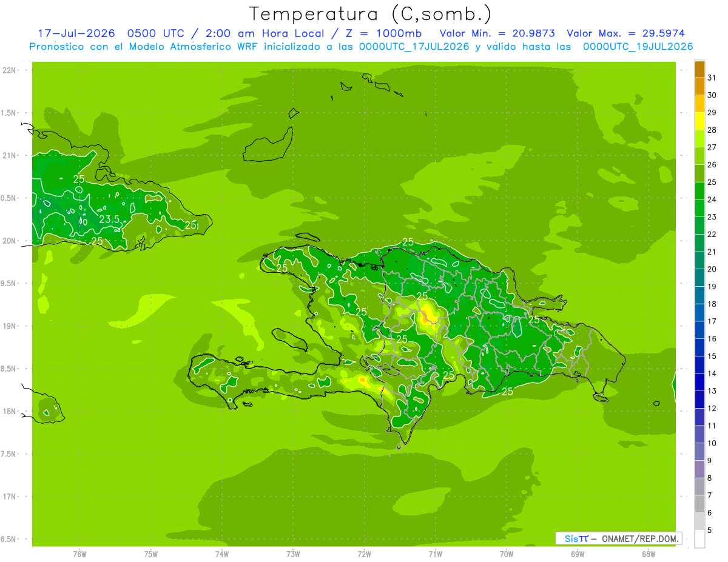
Task: Click the "22N" latitude label
Action: [x=10, y=70]
